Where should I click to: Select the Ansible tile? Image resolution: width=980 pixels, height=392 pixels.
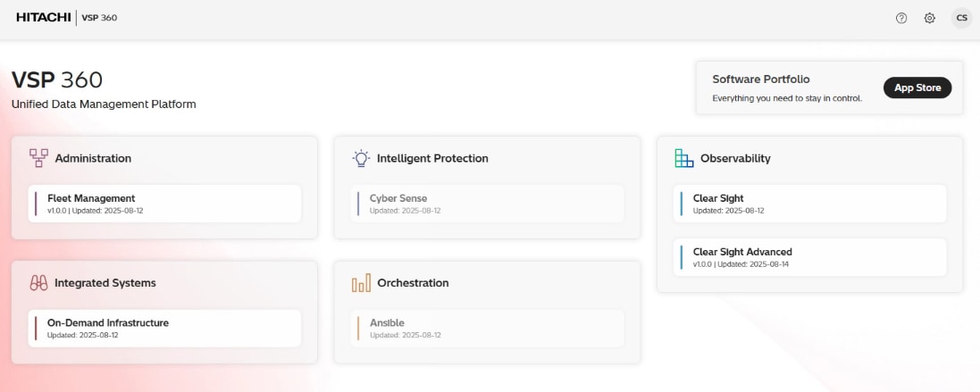click(x=487, y=328)
